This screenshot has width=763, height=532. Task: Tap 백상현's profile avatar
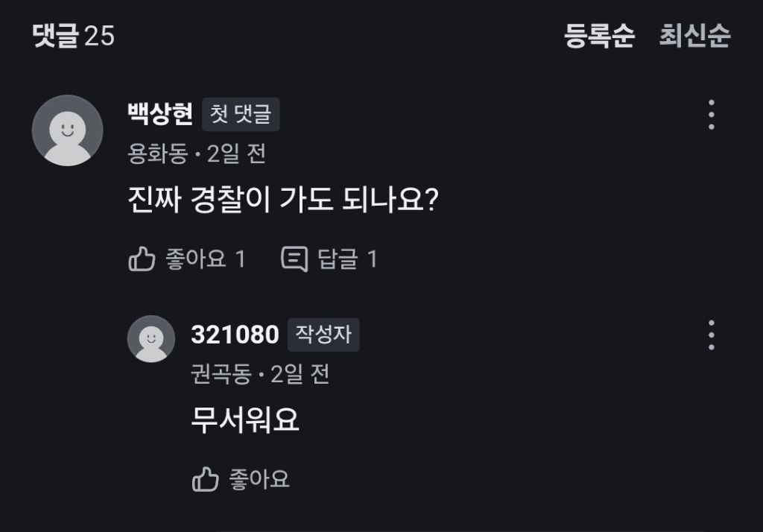[x=67, y=130]
